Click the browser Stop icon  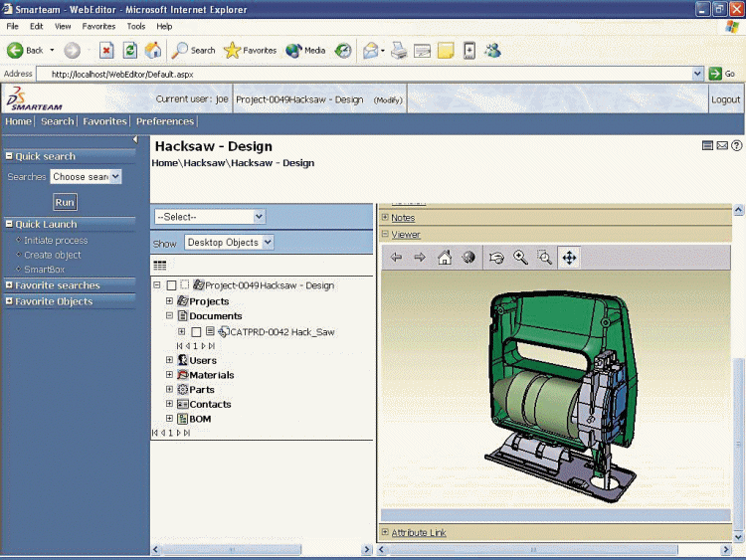point(106,51)
